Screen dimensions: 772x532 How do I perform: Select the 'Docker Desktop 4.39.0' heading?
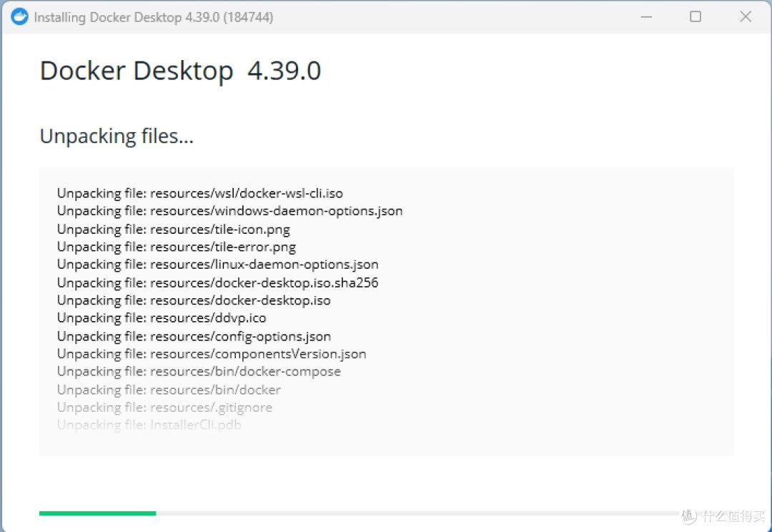point(180,71)
